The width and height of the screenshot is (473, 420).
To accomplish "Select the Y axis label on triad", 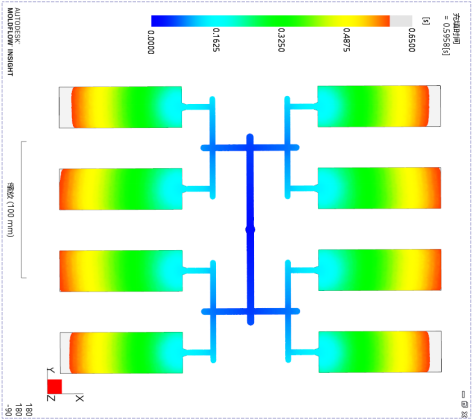I will tap(51, 370).
